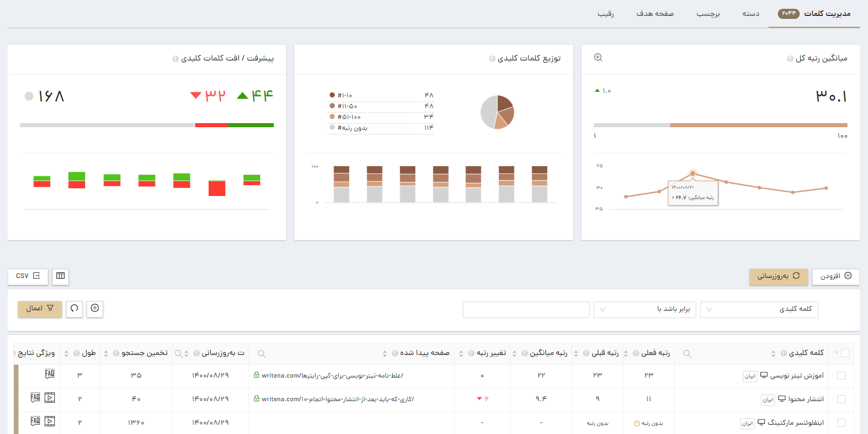
Task: Click the #۱-۱۰ legend color dot
Action: (332, 95)
